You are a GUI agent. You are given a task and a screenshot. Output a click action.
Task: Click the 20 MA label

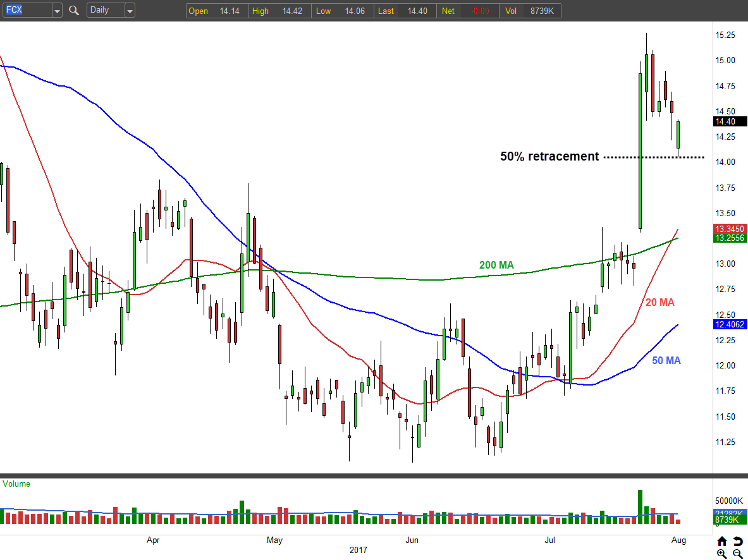[x=659, y=302]
